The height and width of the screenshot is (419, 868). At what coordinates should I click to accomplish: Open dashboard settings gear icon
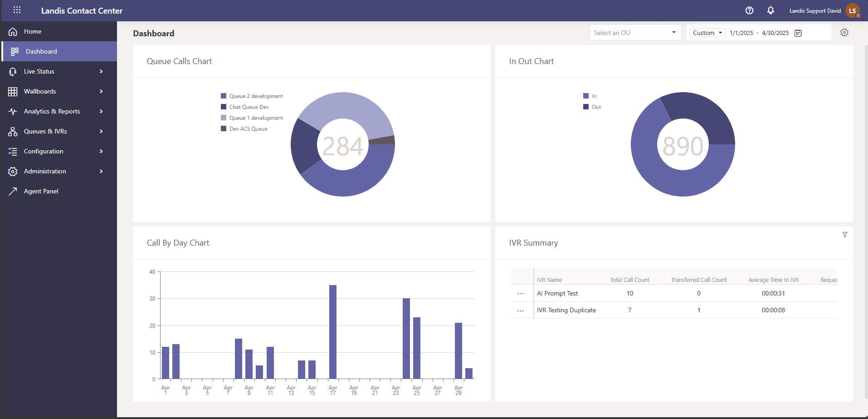(x=844, y=33)
